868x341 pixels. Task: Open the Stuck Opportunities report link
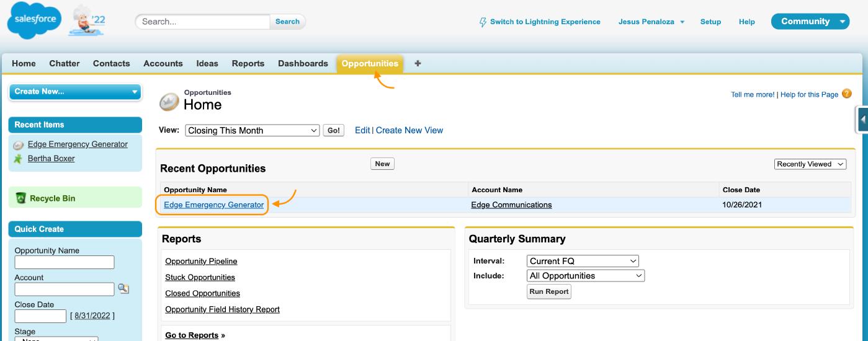[200, 277]
